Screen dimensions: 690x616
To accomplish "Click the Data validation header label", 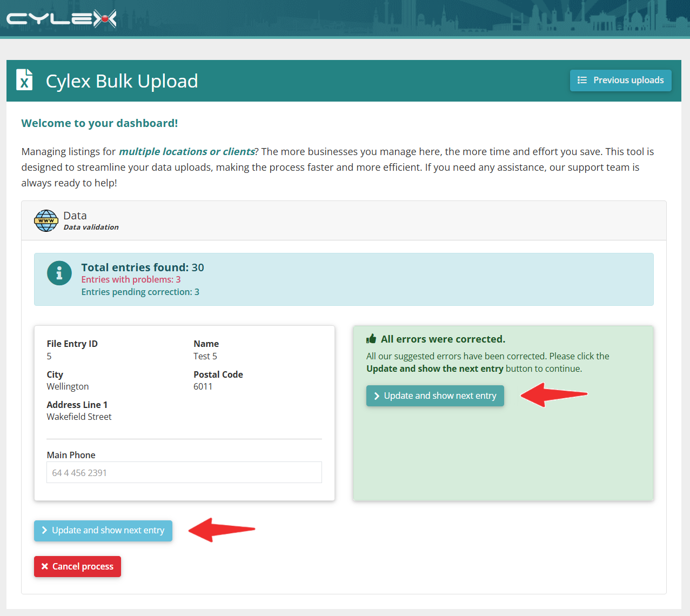I will [91, 227].
